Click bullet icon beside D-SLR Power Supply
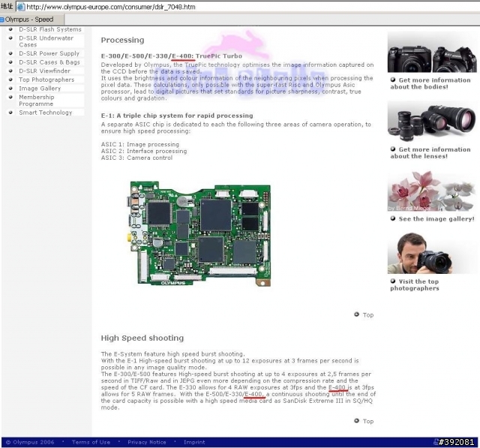Viewport: 480px width, 448px height. tap(10, 53)
